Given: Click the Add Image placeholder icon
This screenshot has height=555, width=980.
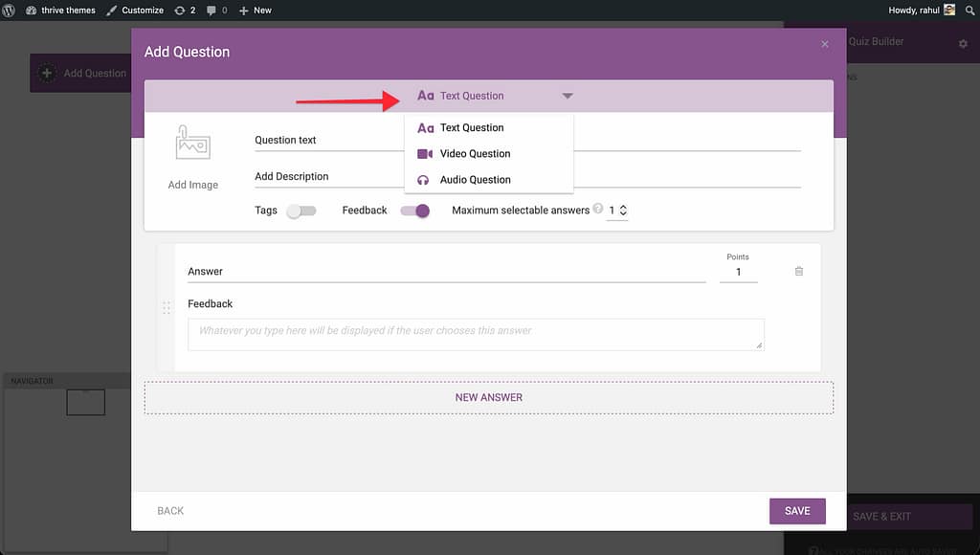Looking at the screenshot, I should (192, 143).
